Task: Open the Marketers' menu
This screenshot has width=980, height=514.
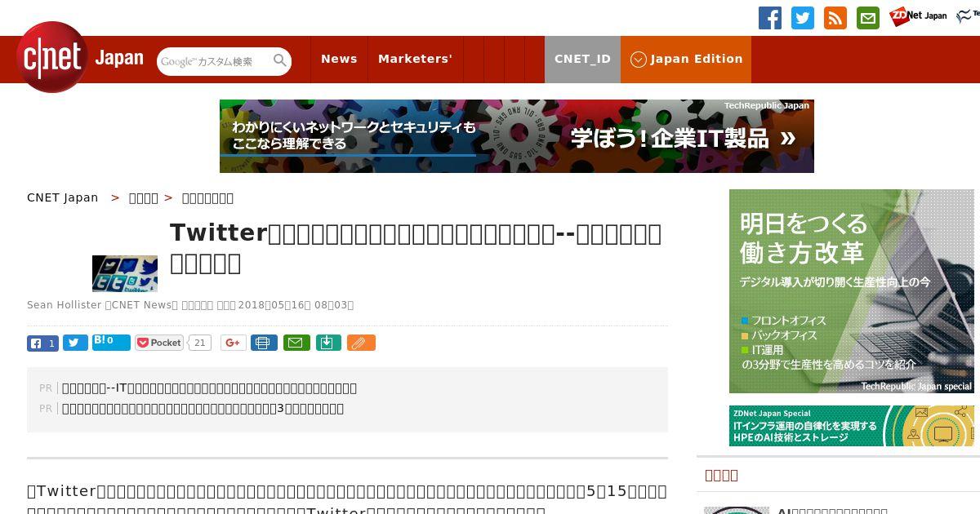Action: click(415, 59)
